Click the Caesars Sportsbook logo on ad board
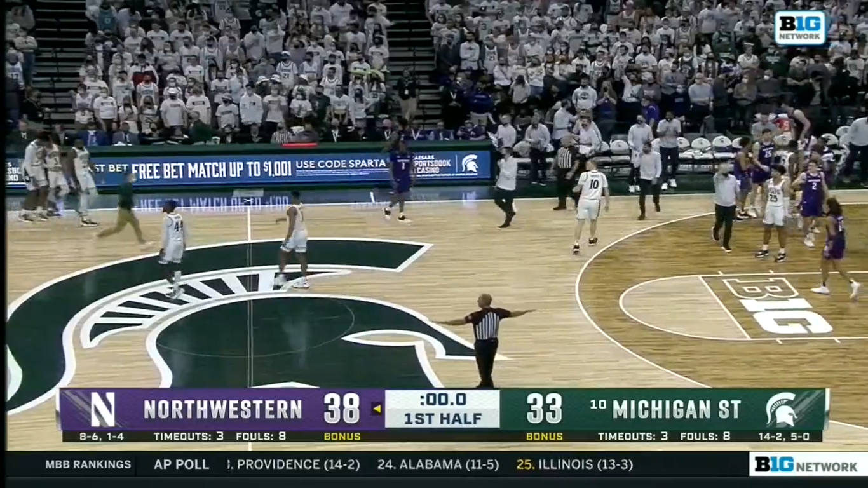Viewport: 868px width, 488px height. pyautogui.click(x=436, y=163)
